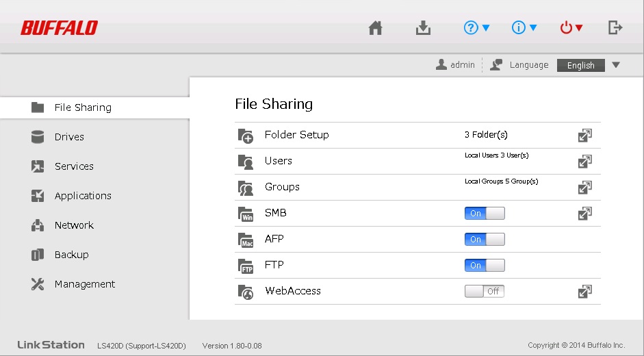
Task: Select Drives in the sidebar
Action: (69, 137)
